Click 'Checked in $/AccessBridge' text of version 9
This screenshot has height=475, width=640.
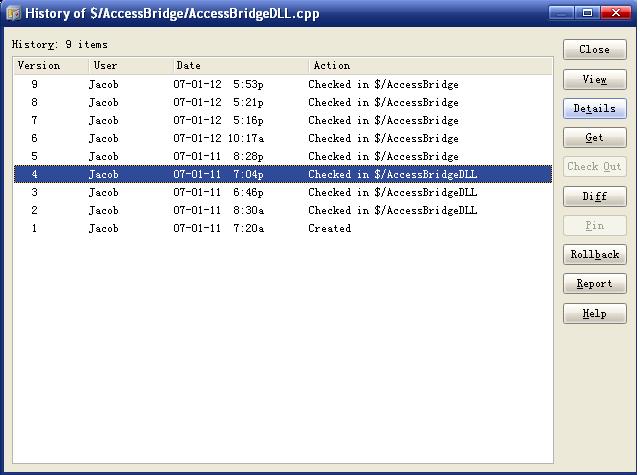[383, 84]
